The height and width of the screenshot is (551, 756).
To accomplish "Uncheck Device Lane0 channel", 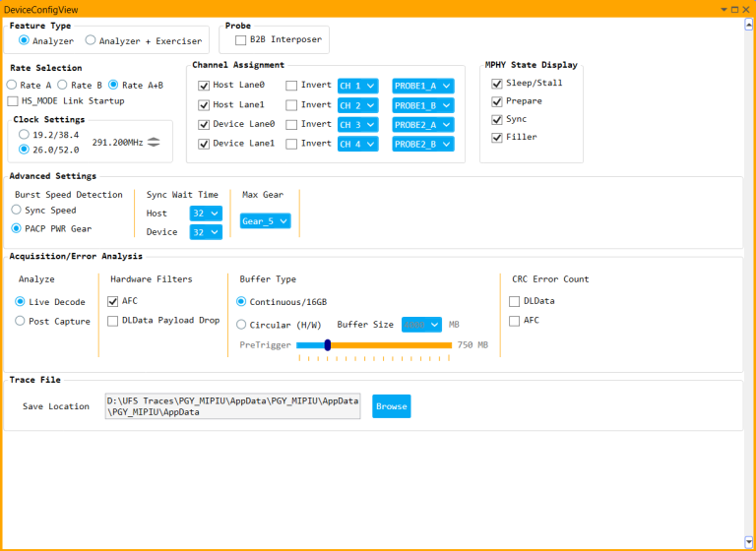I will coord(204,124).
